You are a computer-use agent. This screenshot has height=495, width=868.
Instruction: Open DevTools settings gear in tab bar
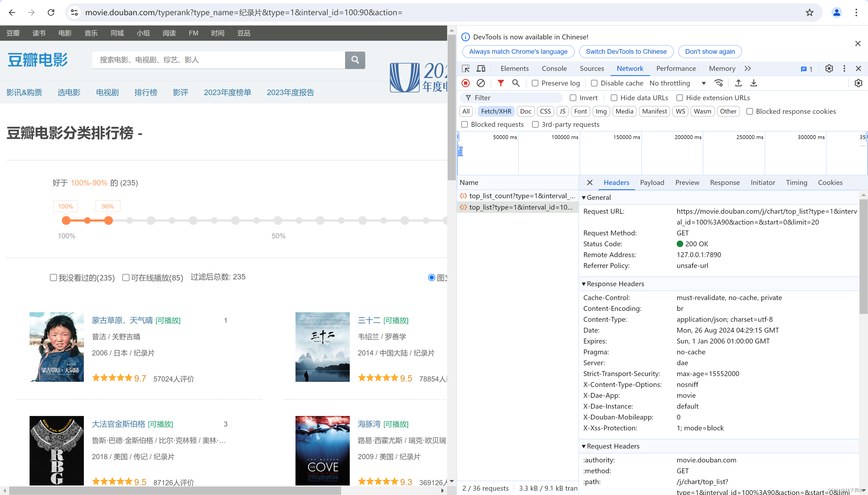tap(829, 69)
